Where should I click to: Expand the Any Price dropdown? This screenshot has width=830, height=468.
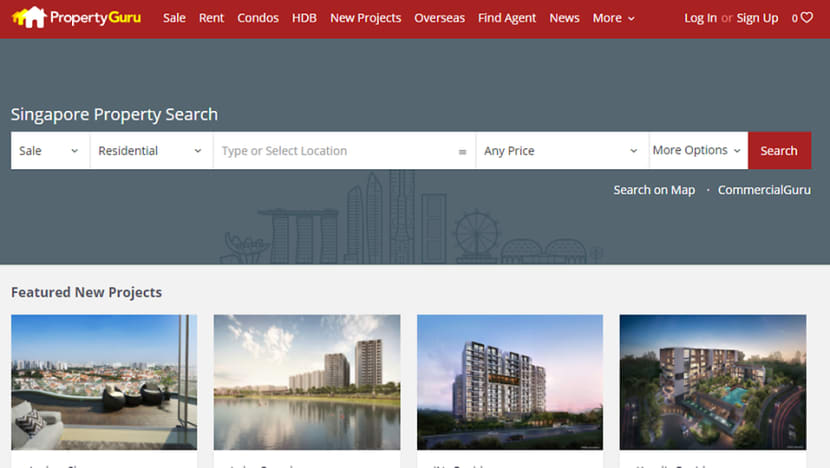(x=562, y=151)
